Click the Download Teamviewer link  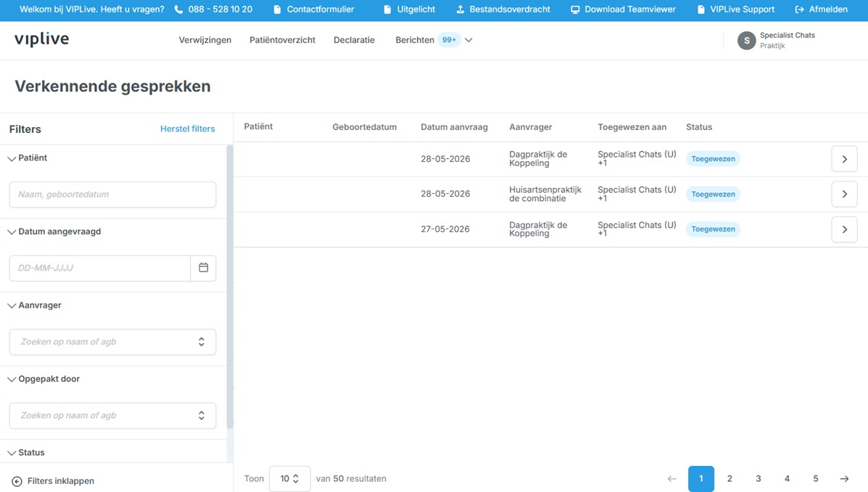coord(630,9)
